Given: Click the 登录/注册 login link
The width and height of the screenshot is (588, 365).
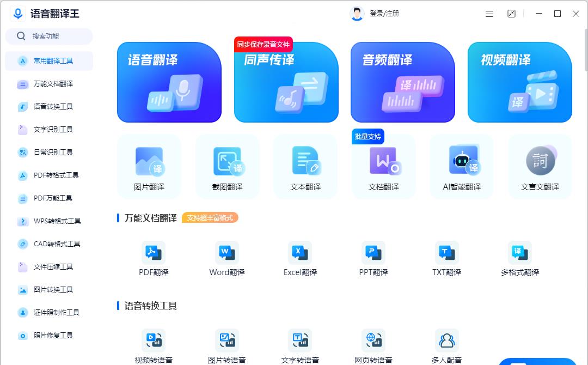Looking at the screenshot, I should 385,14.
